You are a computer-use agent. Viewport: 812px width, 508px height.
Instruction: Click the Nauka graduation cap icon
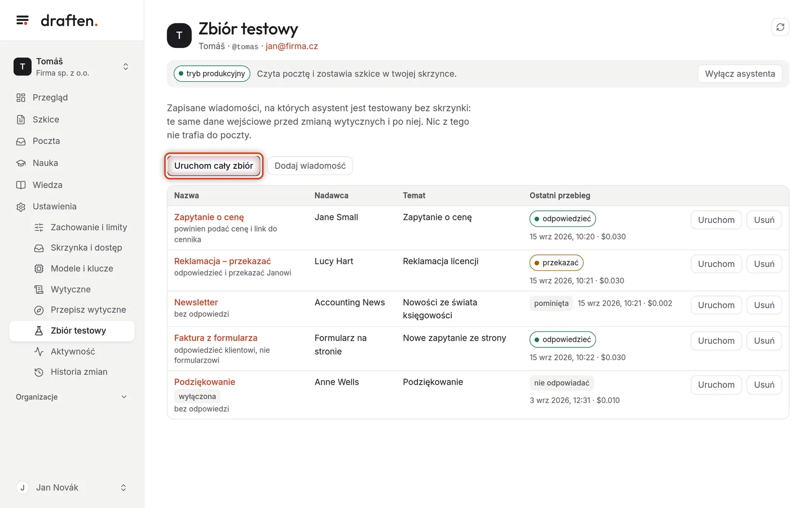coord(21,163)
